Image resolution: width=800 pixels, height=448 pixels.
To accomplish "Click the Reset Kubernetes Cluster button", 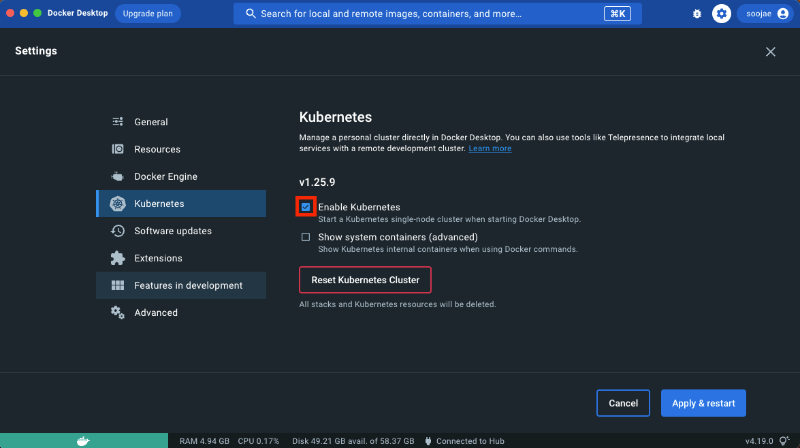I will [365, 280].
